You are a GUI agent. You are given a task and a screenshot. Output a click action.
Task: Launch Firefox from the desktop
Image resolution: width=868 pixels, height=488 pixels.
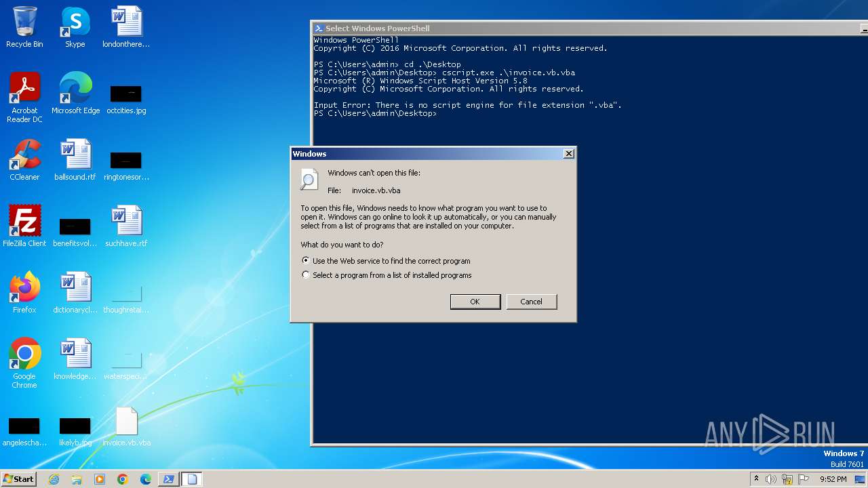pyautogui.click(x=24, y=293)
